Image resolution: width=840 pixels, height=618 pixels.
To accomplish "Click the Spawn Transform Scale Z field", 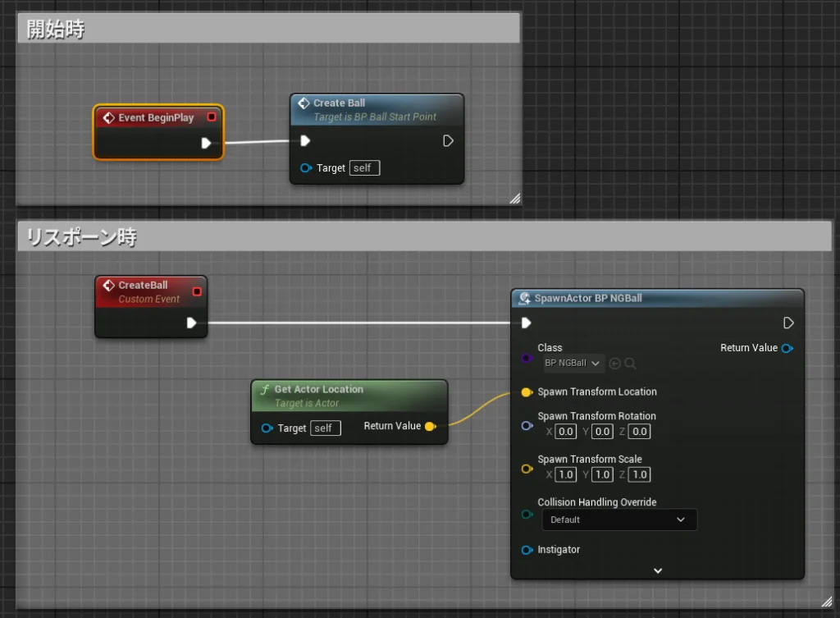I will (639, 474).
